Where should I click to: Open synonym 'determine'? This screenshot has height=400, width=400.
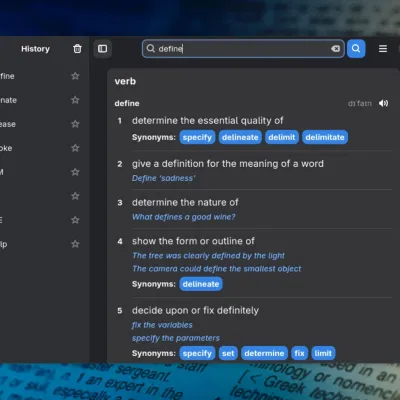coord(264,353)
